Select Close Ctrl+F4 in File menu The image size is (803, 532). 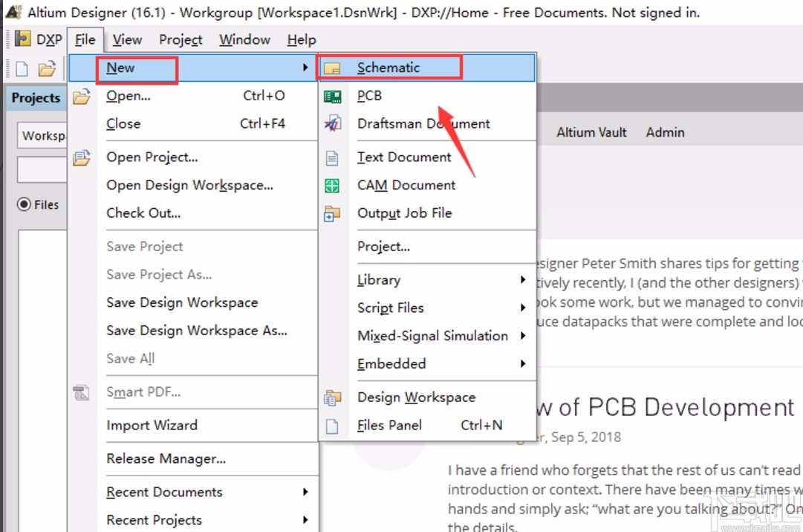pyautogui.click(x=193, y=123)
